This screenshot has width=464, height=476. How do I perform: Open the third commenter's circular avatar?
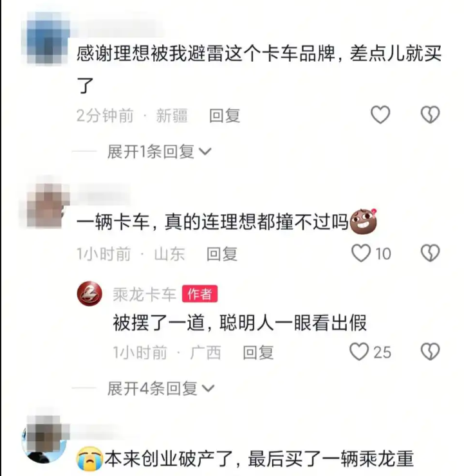pos(44,439)
